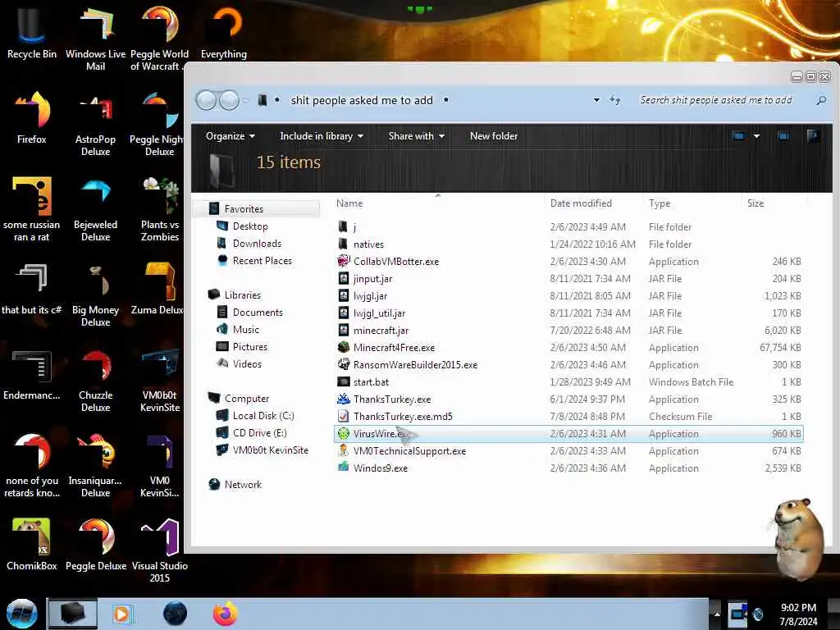840x630 pixels.
Task: Click the help button in Explorer toolbar
Action: click(813, 136)
